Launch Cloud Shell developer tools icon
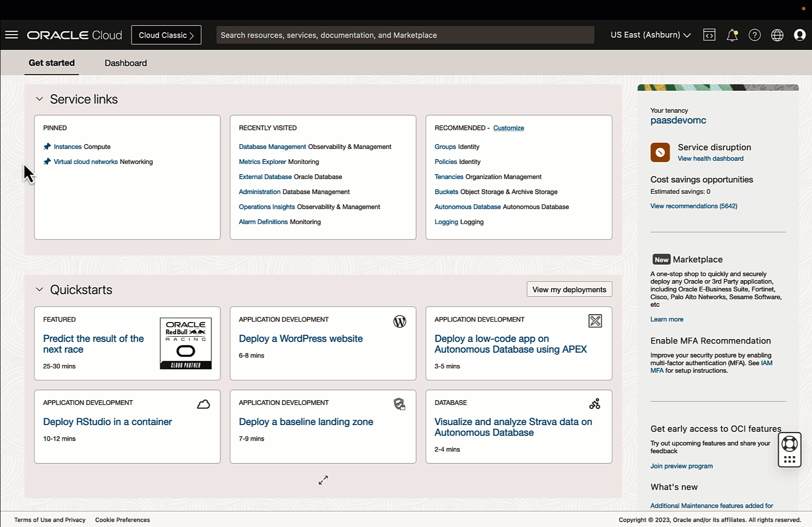Viewport: 812px width, 527px height. (x=709, y=35)
